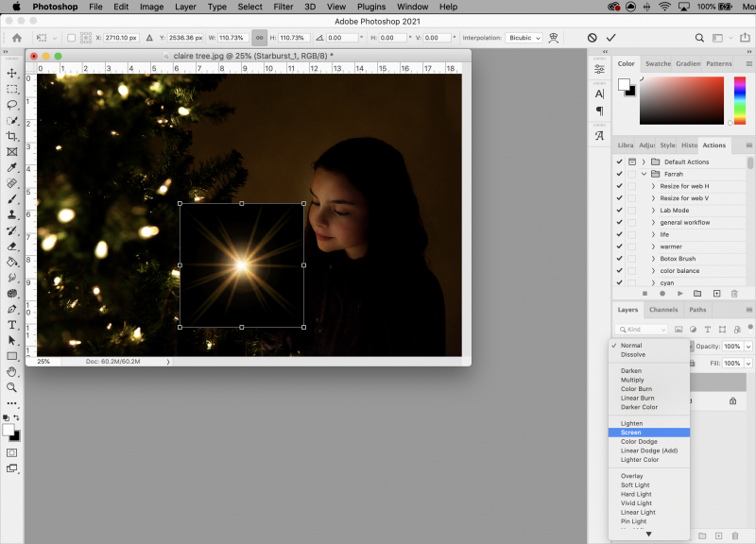Collapse the Farrah action set
756x544 pixels.
point(644,174)
